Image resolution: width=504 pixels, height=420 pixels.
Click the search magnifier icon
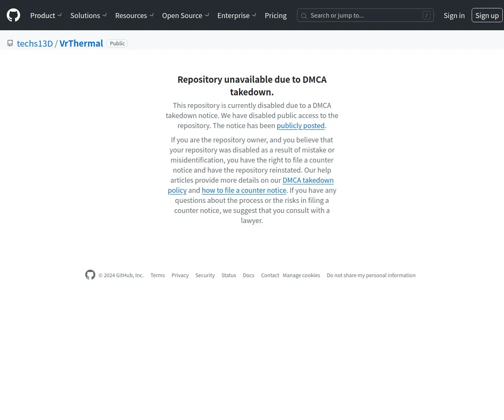pos(304,16)
